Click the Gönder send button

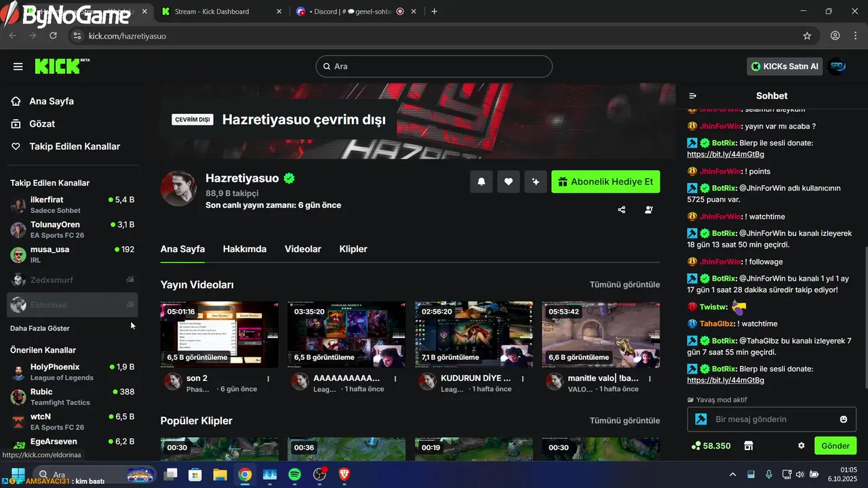(835, 446)
